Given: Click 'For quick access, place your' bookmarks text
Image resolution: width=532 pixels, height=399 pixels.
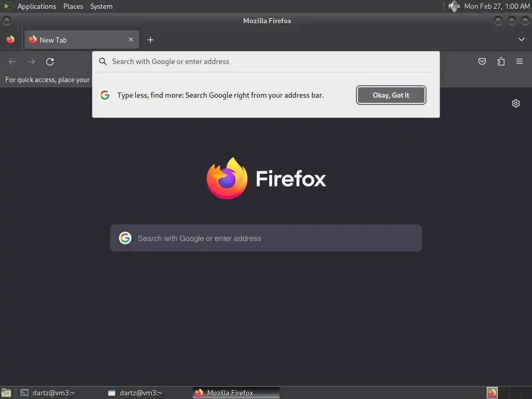Looking at the screenshot, I should click(x=47, y=79).
